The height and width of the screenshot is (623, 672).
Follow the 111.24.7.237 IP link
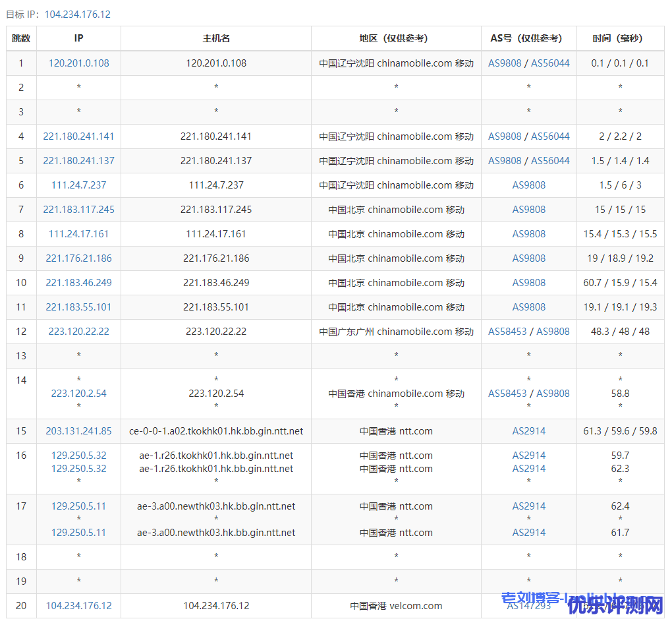pos(79,185)
